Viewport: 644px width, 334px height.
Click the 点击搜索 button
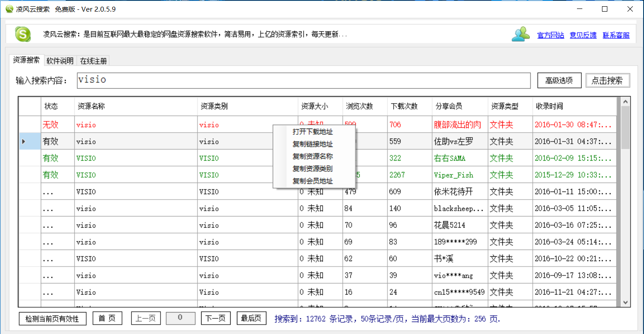(x=608, y=81)
